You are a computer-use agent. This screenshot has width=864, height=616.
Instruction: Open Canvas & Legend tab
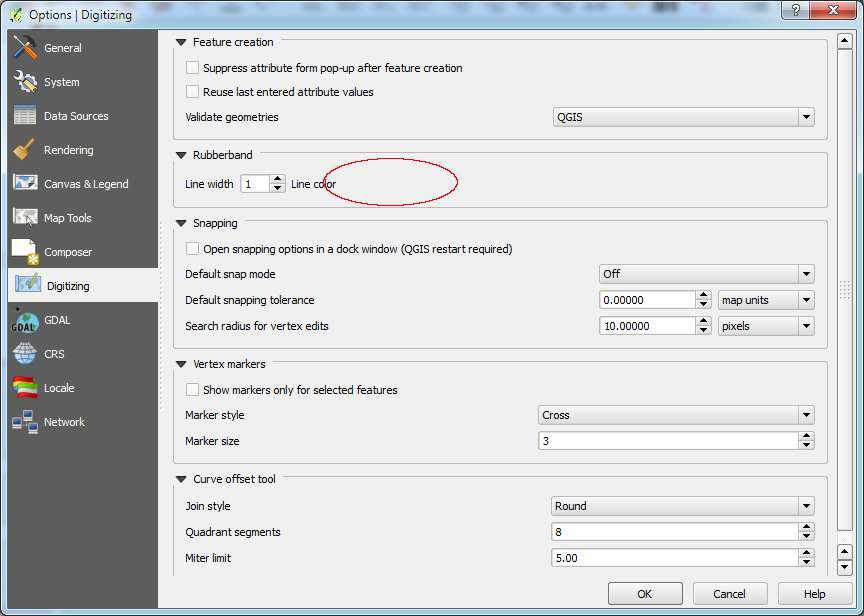tap(83, 183)
